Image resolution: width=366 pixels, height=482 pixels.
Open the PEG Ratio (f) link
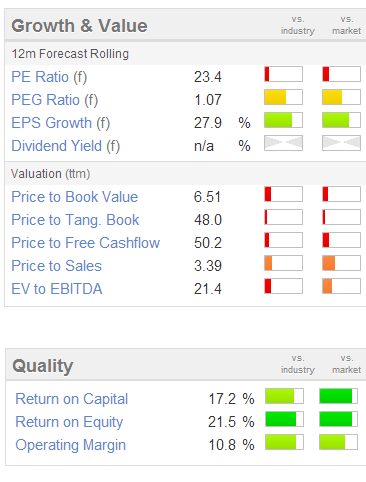[55, 100]
